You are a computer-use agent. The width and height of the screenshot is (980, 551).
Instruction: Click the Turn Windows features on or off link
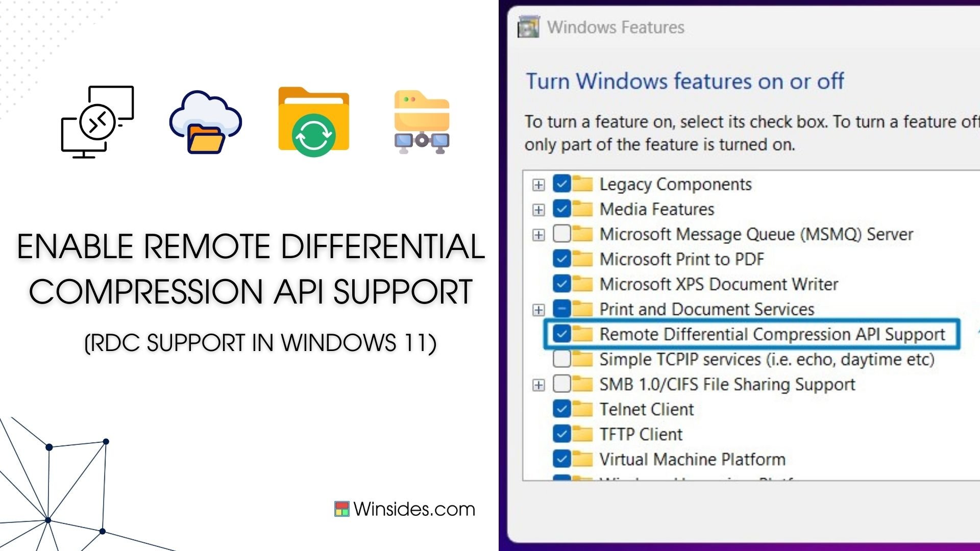tap(686, 80)
